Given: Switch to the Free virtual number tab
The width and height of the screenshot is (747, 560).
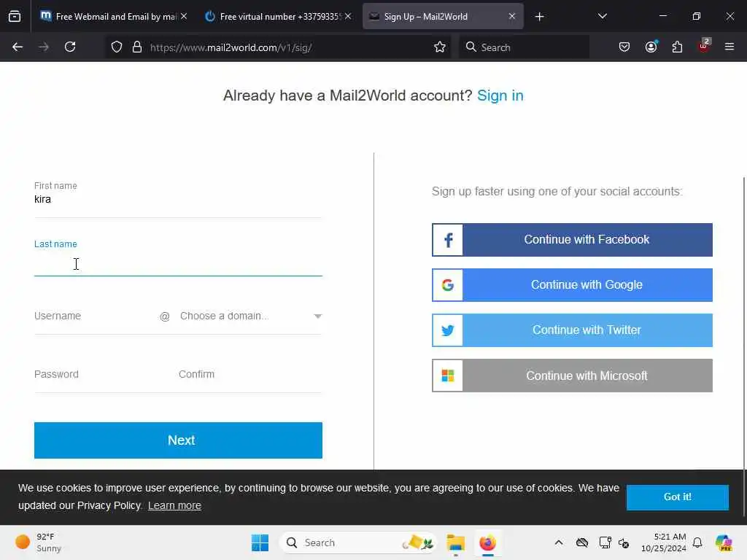Looking at the screenshot, I should point(278,16).
